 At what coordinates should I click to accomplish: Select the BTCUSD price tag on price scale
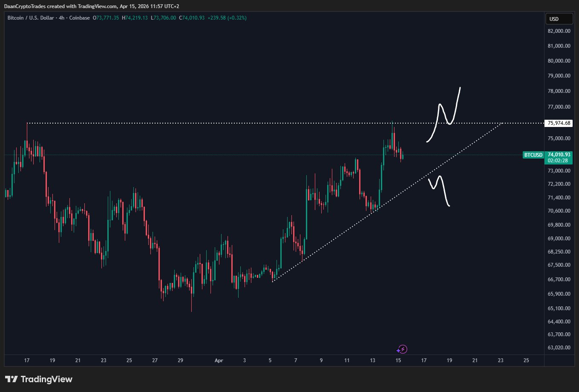(533, 155)
